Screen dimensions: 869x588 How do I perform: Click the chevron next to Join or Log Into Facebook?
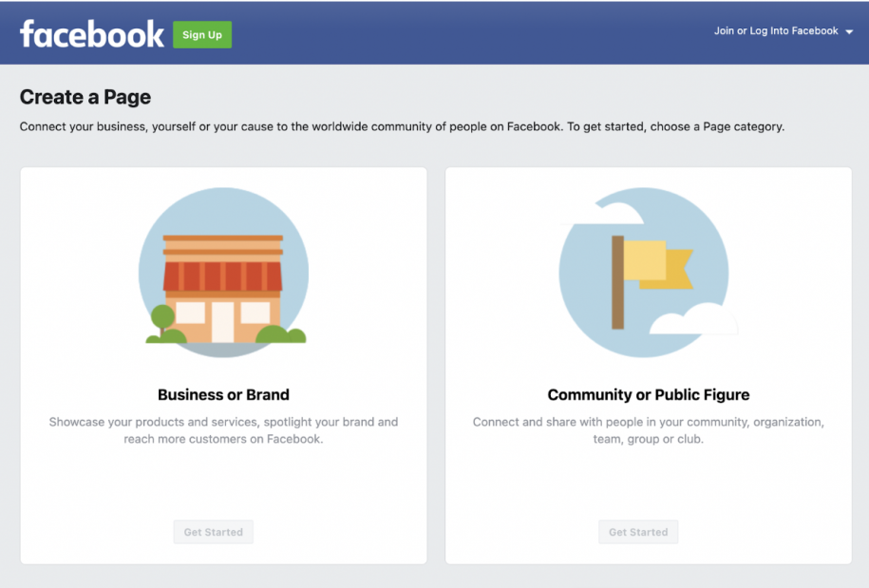point(848,31)
